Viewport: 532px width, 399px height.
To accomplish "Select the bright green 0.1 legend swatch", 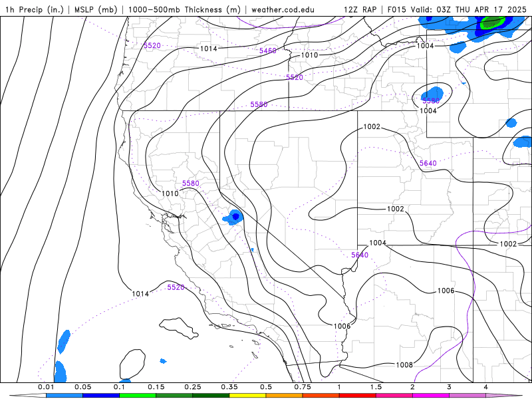I will 138,396.
